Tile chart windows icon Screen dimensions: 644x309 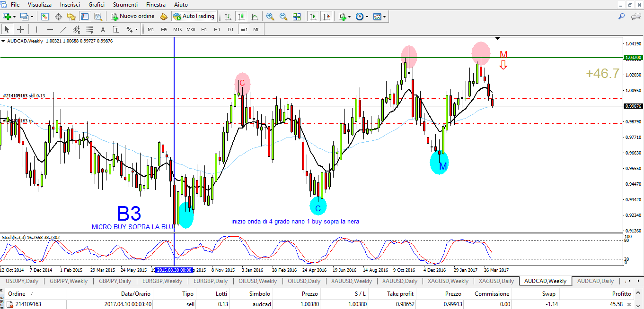(x=297, y=17)
